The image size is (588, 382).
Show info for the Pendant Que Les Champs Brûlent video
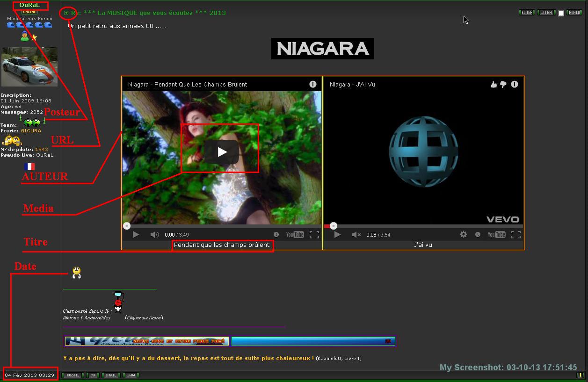tap(313, 84)
